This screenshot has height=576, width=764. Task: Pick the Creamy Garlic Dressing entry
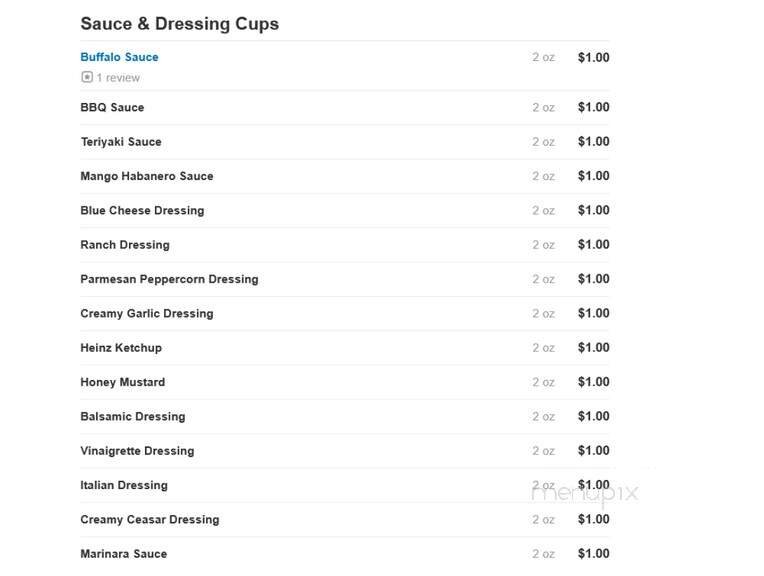click(x=147, y=313)
